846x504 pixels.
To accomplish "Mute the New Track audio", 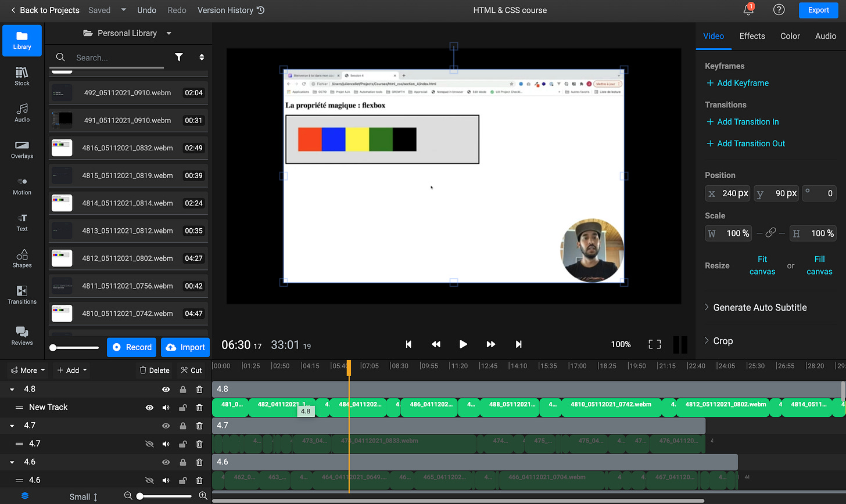I will pyautogui.click(x=166, y=408).
